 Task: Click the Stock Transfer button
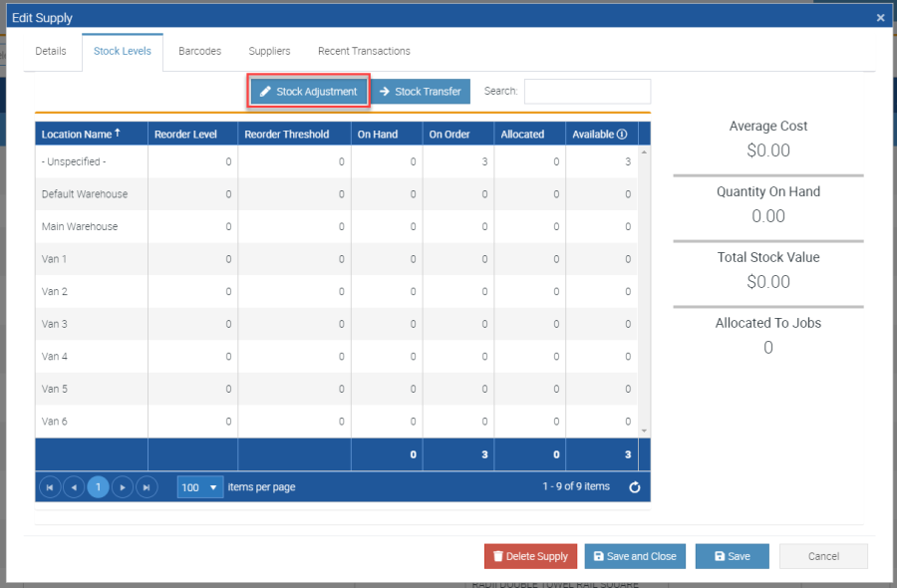coord(420,92)
